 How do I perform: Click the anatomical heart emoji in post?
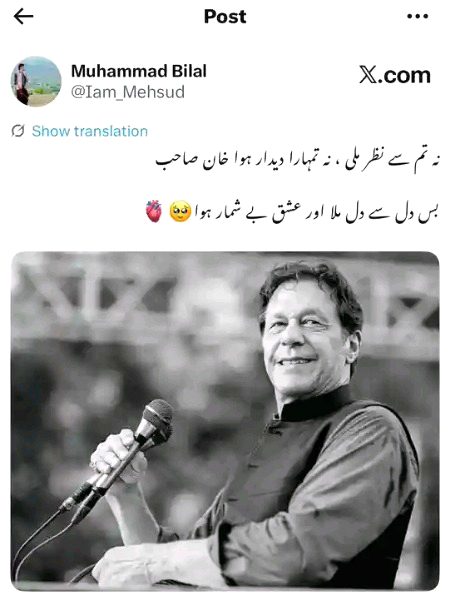pos(154,211)
